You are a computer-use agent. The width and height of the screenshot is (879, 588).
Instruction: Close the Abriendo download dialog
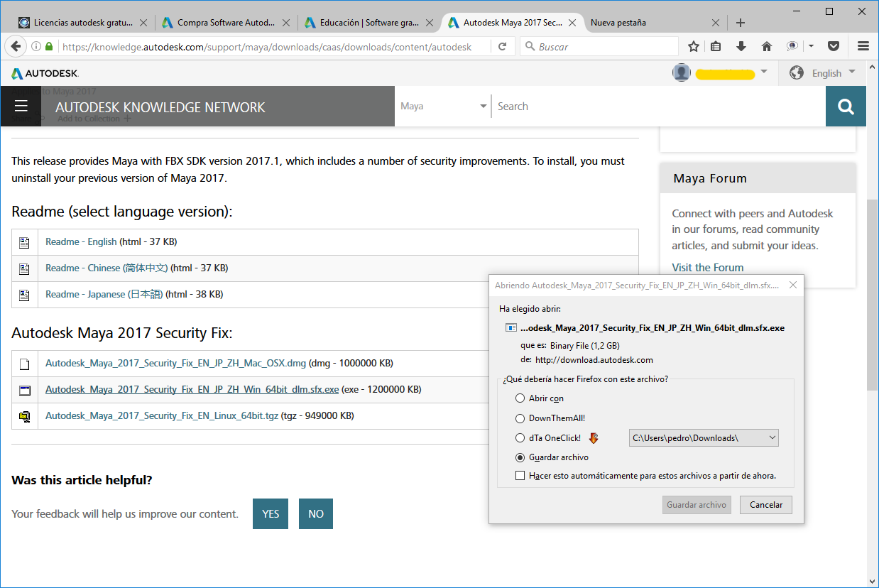pos(792,285)
